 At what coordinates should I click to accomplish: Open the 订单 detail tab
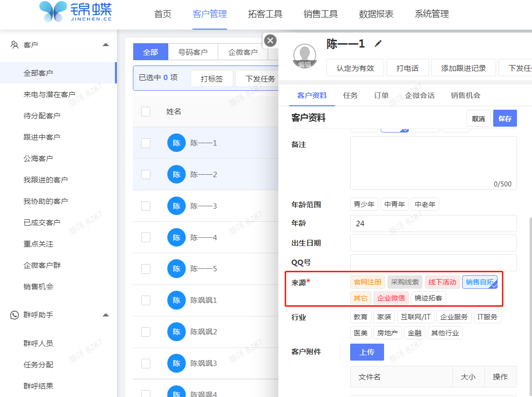381,96
